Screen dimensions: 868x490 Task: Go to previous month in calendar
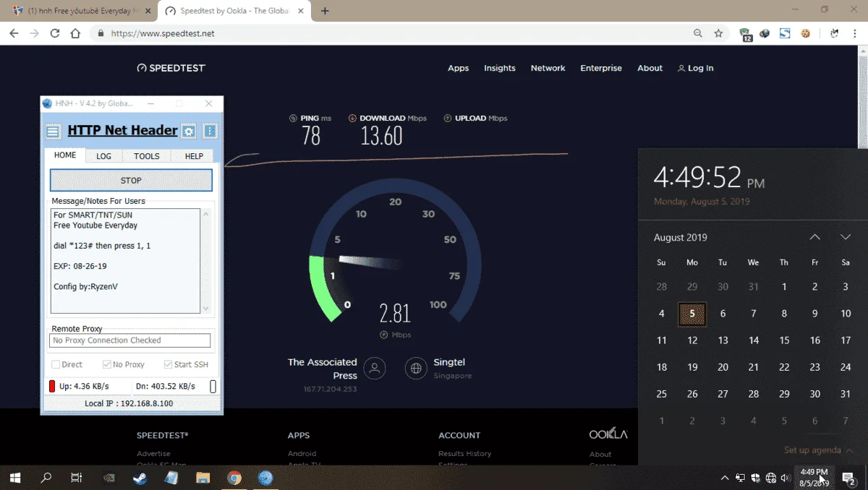click(814, 237)
